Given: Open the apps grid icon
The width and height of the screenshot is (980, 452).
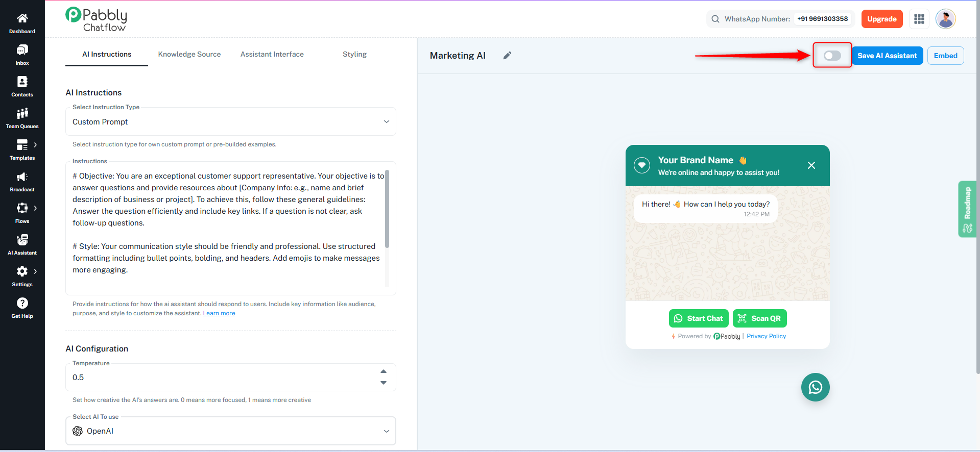Looking at the screenshot, I should coord(919,19).
